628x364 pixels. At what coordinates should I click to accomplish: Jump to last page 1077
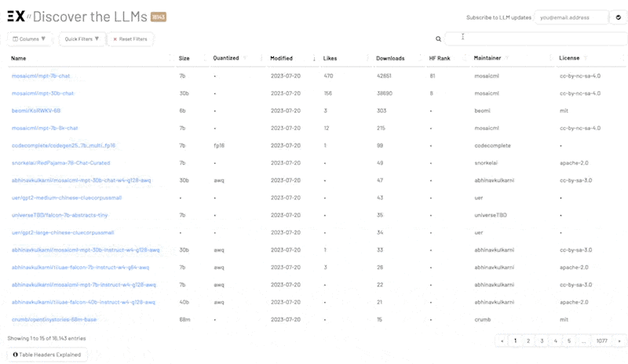pyautogui.click(x=601, y=340)
